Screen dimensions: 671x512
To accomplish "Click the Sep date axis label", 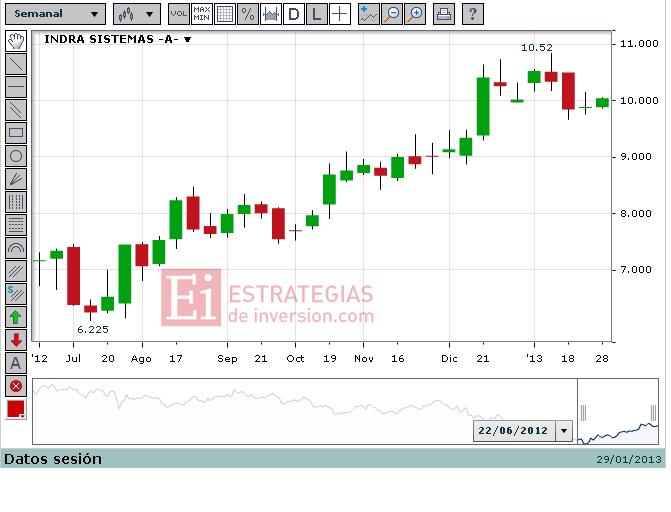I will 227,359.
